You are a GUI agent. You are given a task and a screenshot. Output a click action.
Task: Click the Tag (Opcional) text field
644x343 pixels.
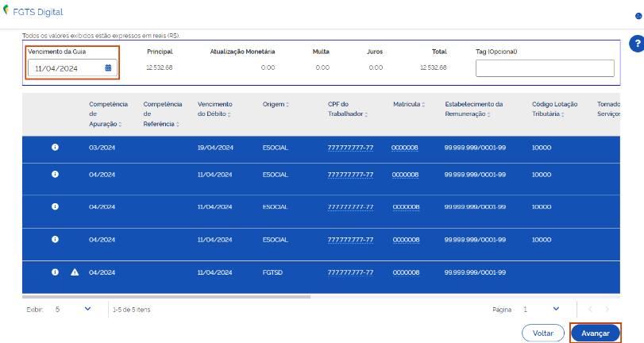pos(545,68)
